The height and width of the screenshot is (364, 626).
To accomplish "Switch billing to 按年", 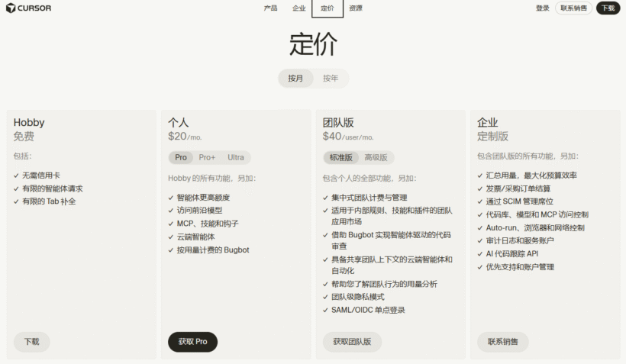I will (x=331, y=79).
